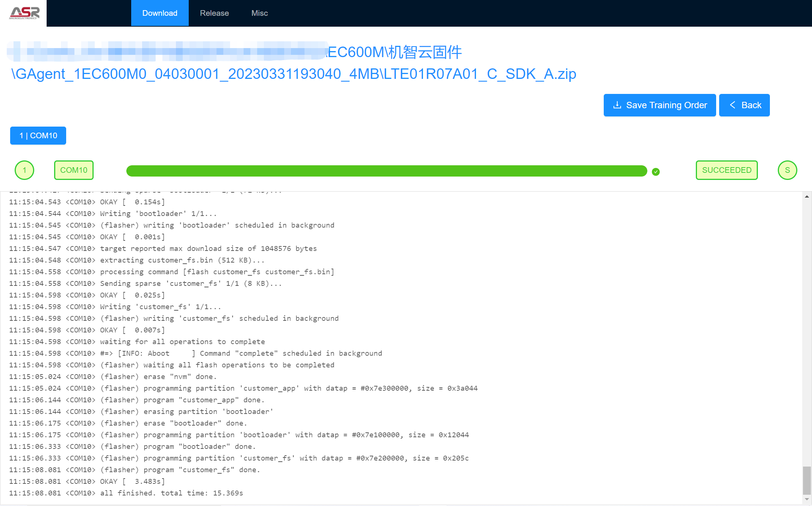Image resolution: width=812 pixels, height=506 pixels.
Task: Click the firmware zip file path link
Action: click(x=294, y=74)
